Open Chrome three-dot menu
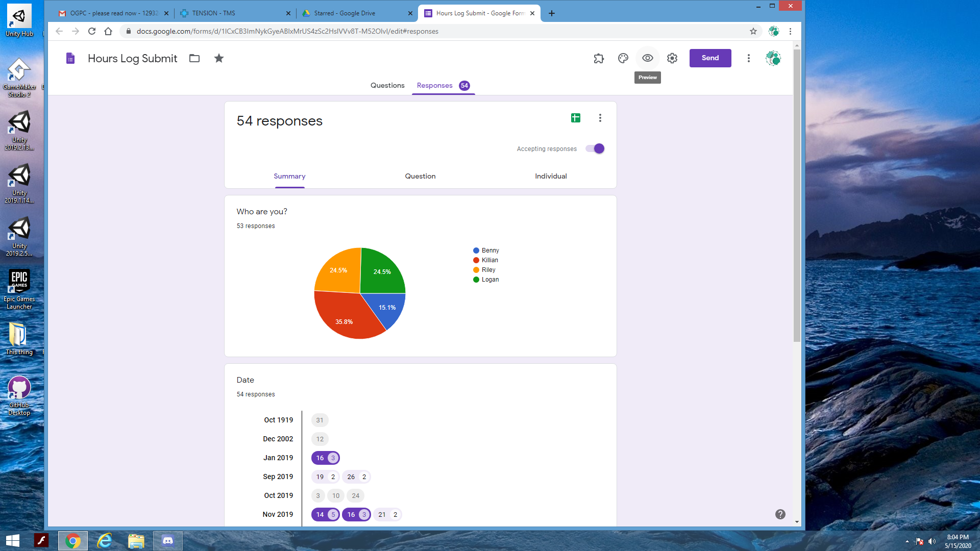 coord(790,31)
